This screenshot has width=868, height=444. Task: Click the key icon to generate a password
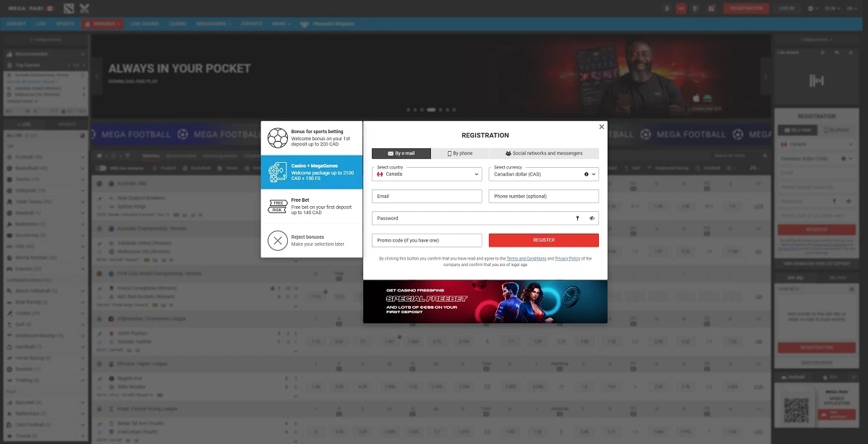[x=577, y=218]
